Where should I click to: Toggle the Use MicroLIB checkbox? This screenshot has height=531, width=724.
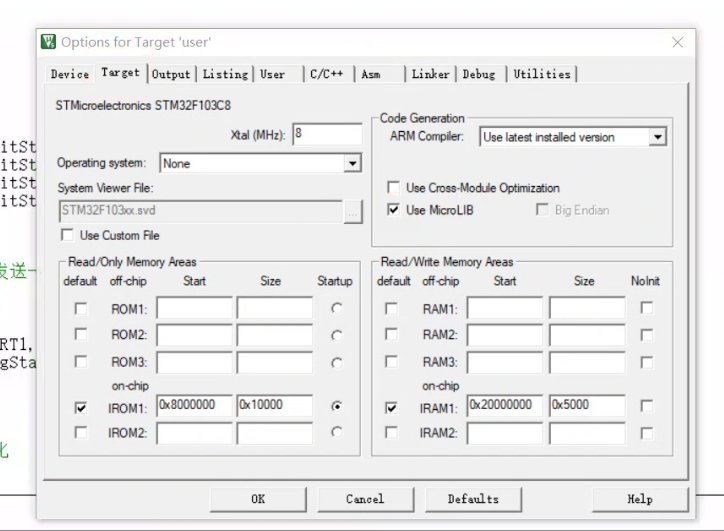tap(393, 210)
